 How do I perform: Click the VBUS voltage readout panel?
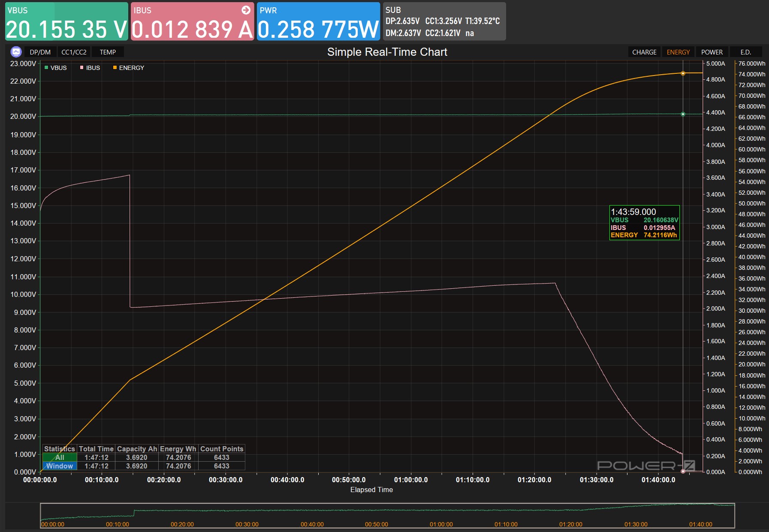tap(66, 21)
